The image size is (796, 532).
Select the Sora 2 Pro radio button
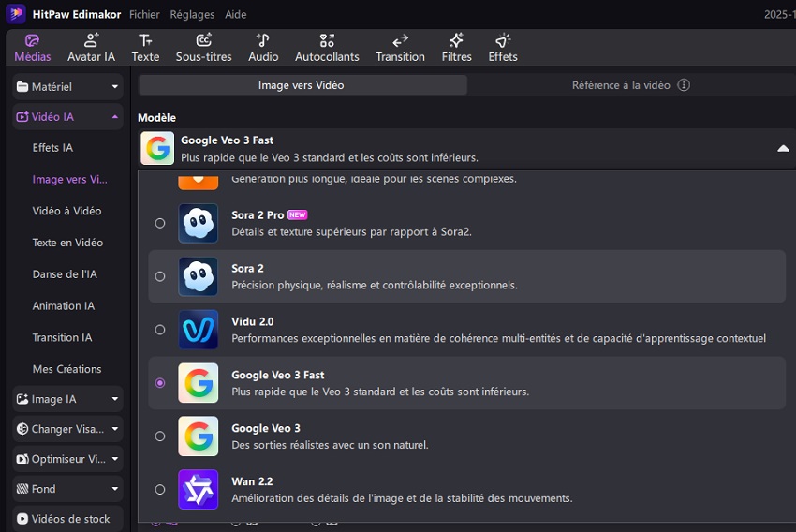160,223
